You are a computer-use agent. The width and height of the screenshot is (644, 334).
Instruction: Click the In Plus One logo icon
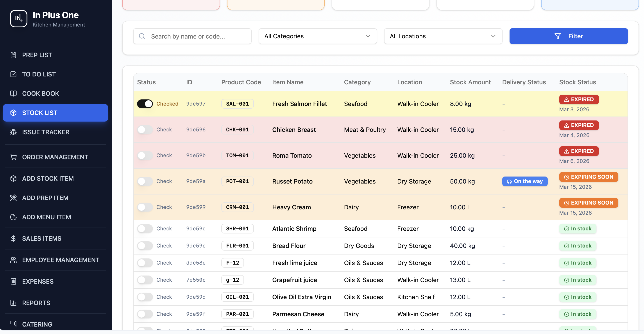(x=18, y=18)
